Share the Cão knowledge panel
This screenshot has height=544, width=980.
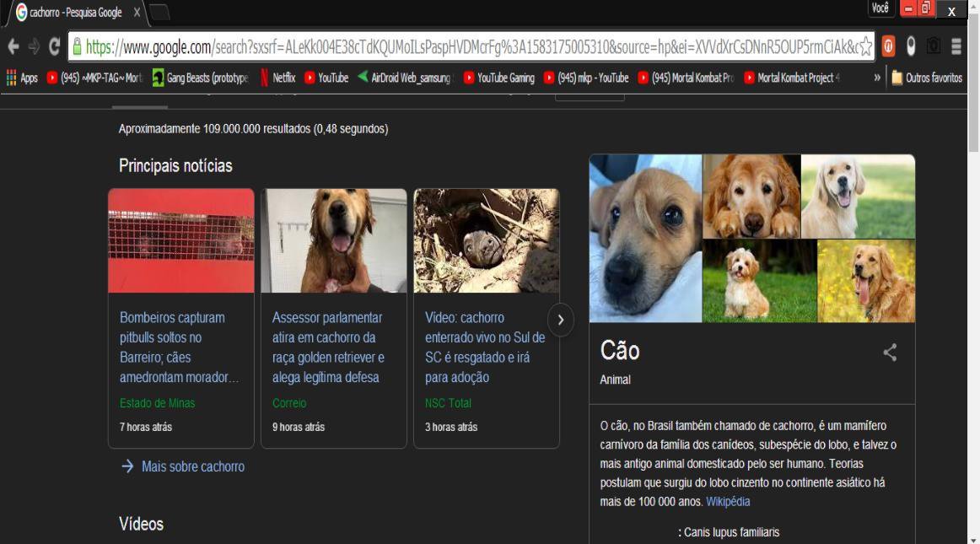point(890,353)
